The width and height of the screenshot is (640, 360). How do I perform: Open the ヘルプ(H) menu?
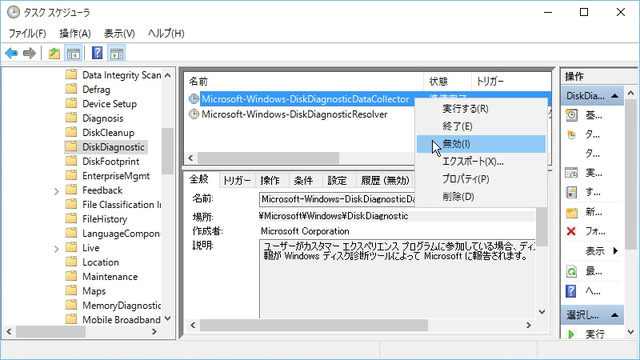pos(166,33)
